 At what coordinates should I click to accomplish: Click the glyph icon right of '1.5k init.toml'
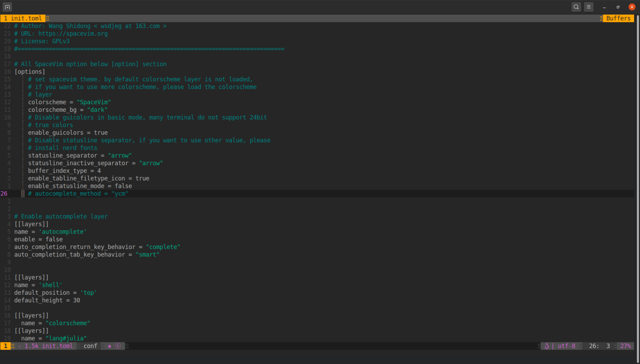click(79, 346)
